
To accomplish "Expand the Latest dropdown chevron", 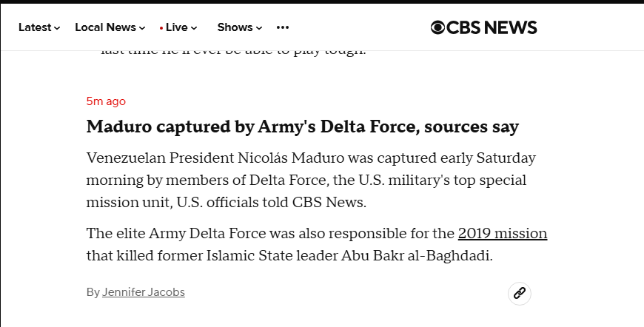I will [57, 28].
